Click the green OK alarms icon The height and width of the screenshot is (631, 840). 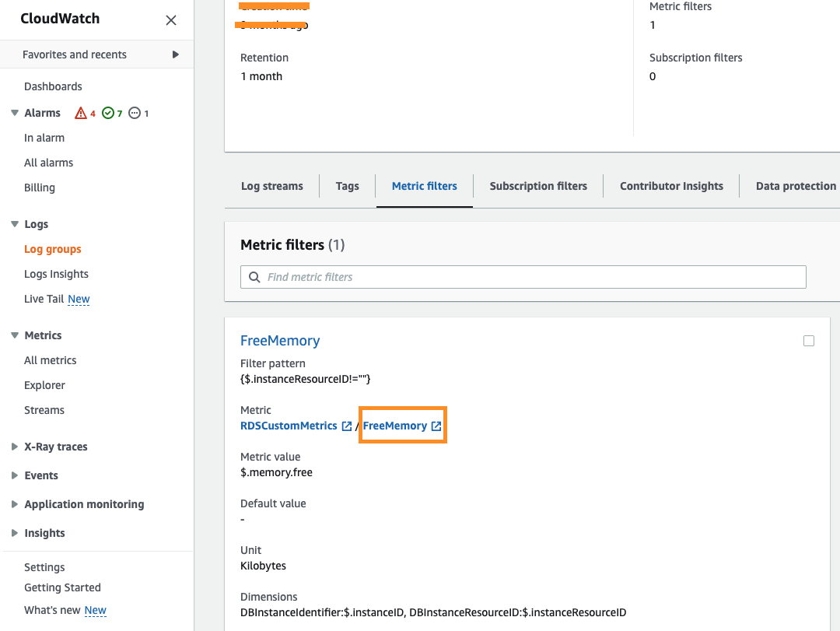click(x=107, y=113)
